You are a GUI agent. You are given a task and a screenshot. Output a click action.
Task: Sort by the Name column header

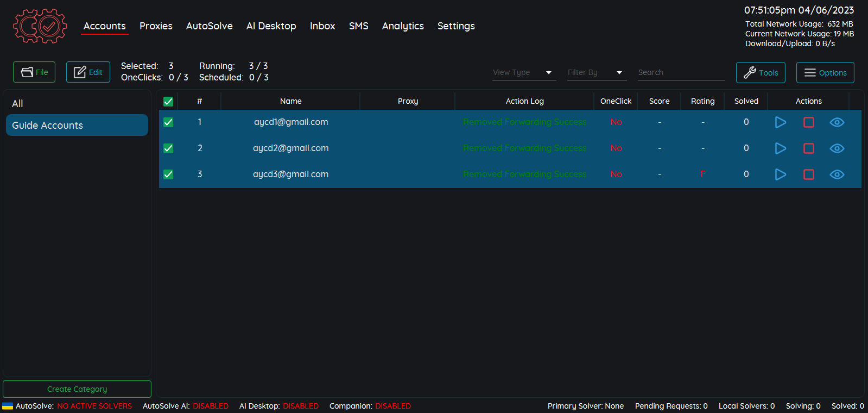(x=291, y=101)
